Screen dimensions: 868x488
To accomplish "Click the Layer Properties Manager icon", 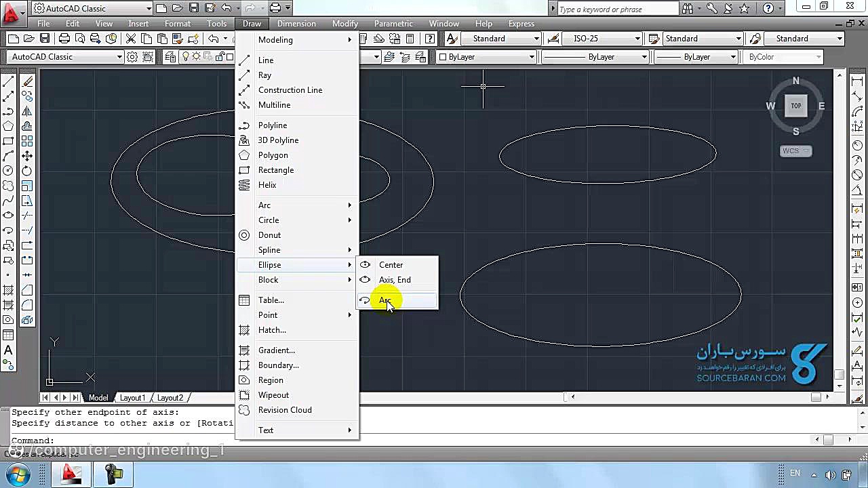I will (x=170, y=57).
